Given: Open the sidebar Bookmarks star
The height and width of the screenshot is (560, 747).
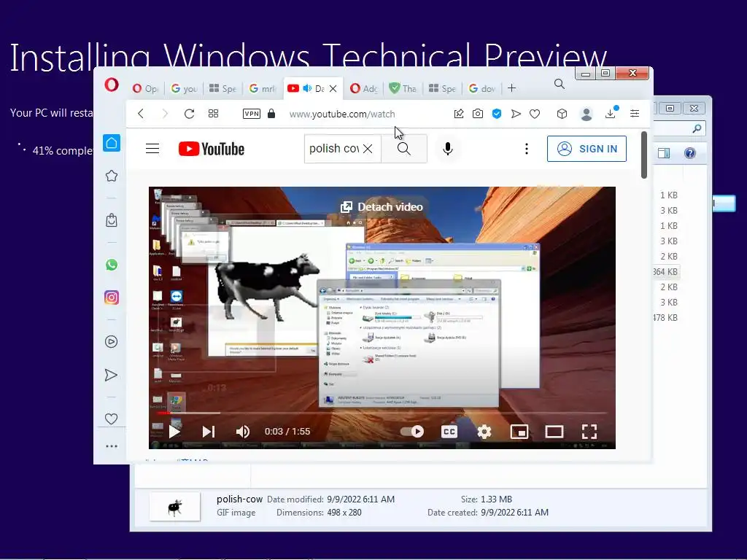Looking at the screenshot, I should point(112,176).
